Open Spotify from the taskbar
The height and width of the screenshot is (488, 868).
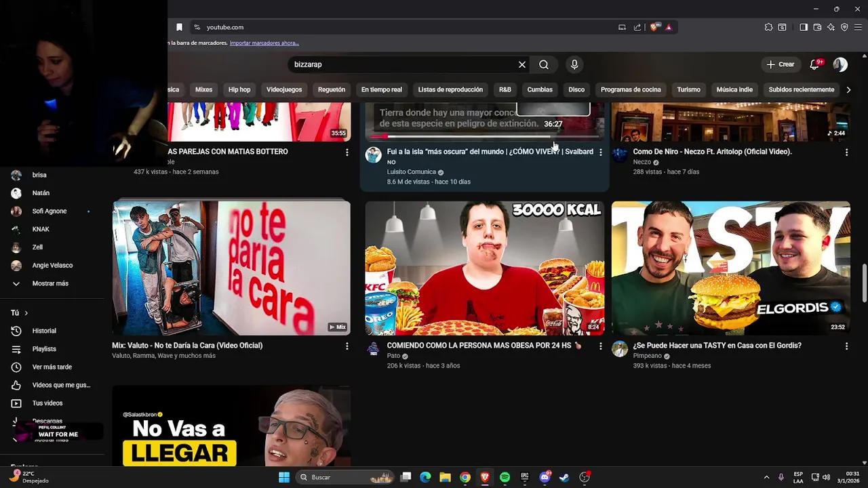[505, 477]
